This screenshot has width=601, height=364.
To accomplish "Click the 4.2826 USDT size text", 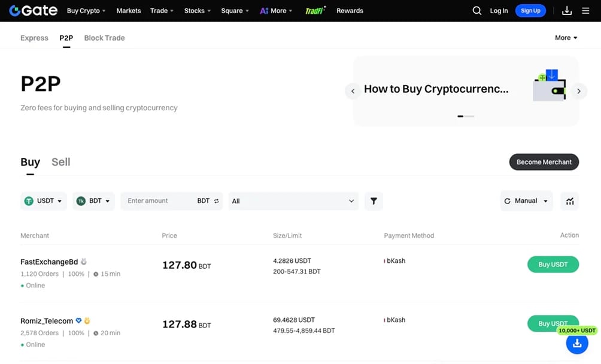I will pos(292,261).
